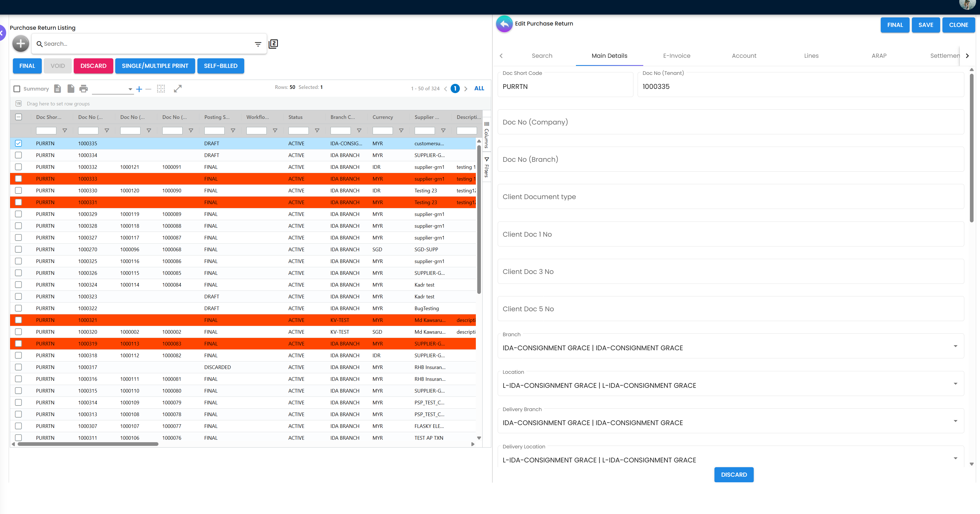Check the row 1000329 checkbox

tap(18, 214)
